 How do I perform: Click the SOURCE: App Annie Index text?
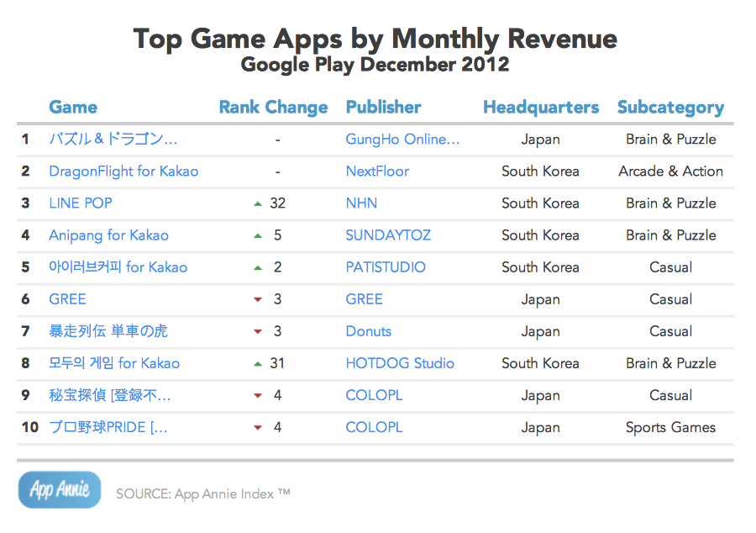(203, 494)
